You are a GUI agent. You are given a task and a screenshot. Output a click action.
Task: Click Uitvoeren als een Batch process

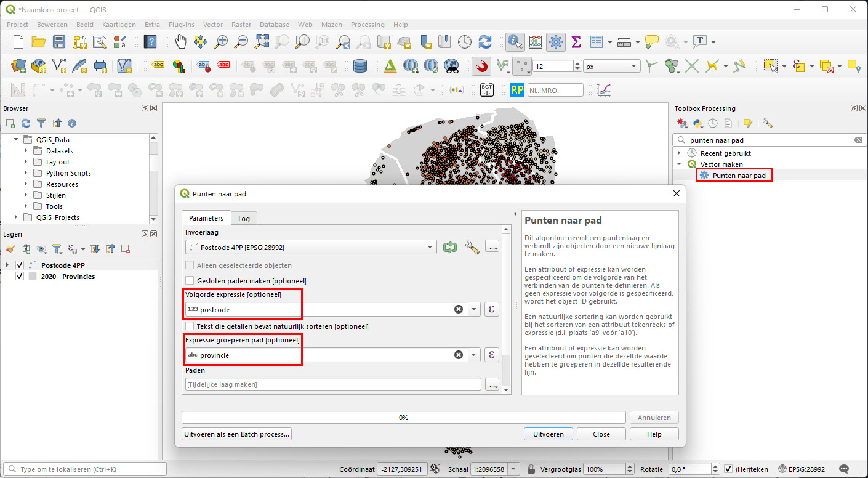(236, 434)
